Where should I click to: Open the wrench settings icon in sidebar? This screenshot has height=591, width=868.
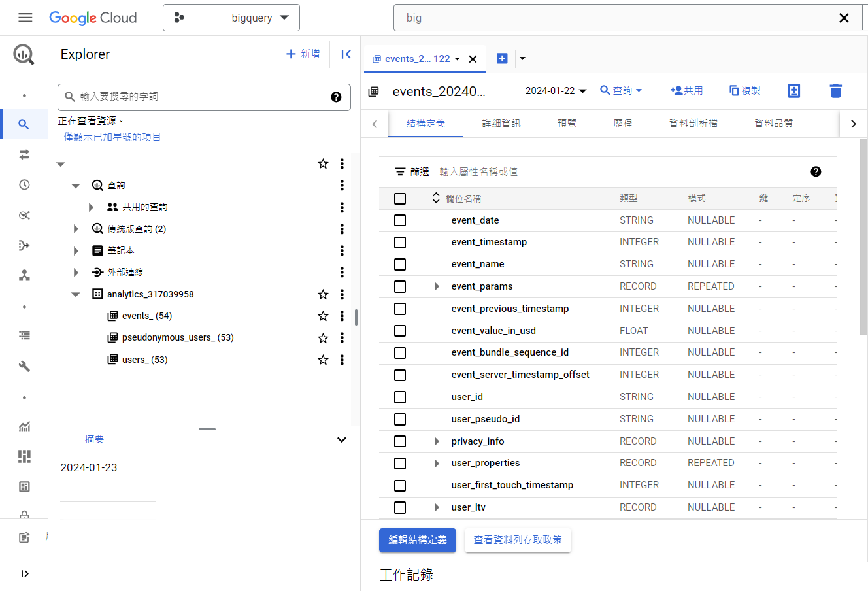24,366
